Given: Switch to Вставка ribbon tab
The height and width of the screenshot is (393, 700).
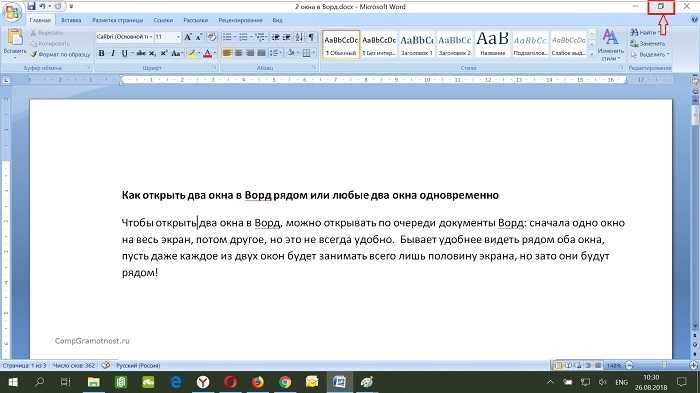Looking at the screenshot, I should pyautogui.click(x=71, y=20).
